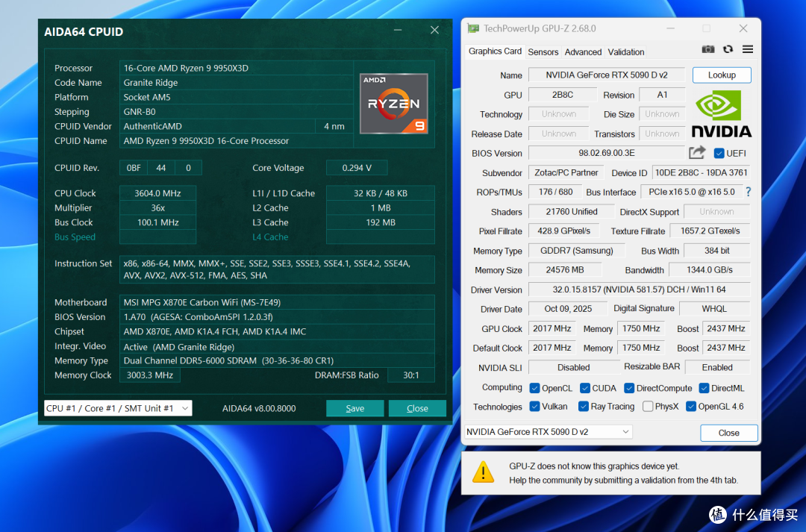
Task: Click the Driver Date value Oct 09, 2025
Action: pos(568,309)
